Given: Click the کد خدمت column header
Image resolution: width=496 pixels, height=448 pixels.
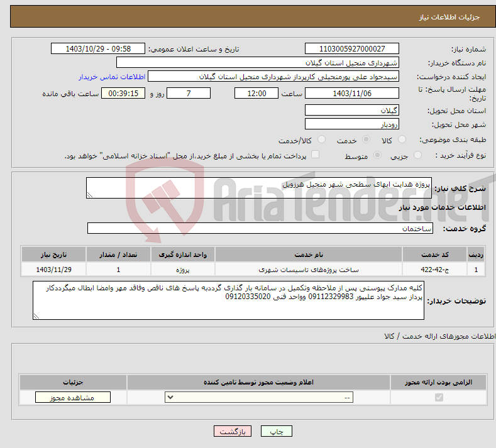Looking at the screenshot, I should coord(435,254).
